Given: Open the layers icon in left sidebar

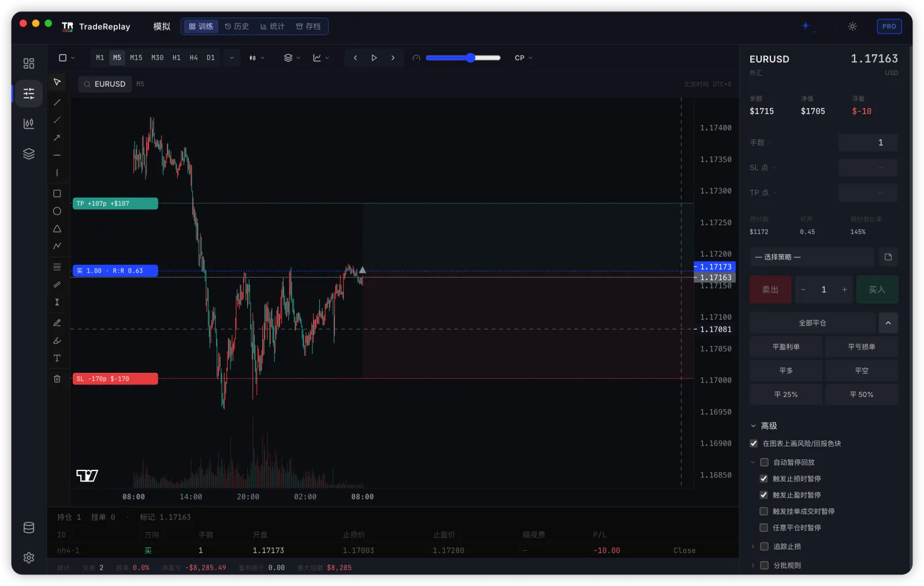Looking at the screenshot, I should point(29,154).
